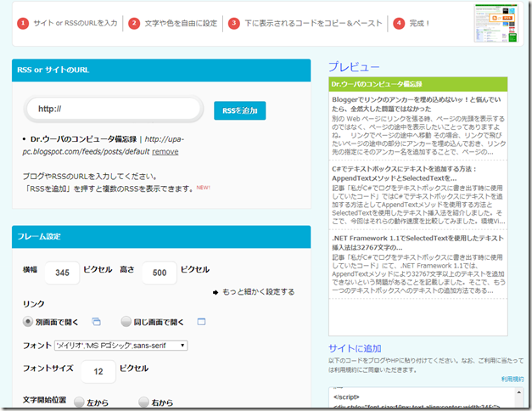Screen dimensions: 532x411
Task: Click the feed URL text upa-pc.blogspot.com
Action: pos(104,145)
